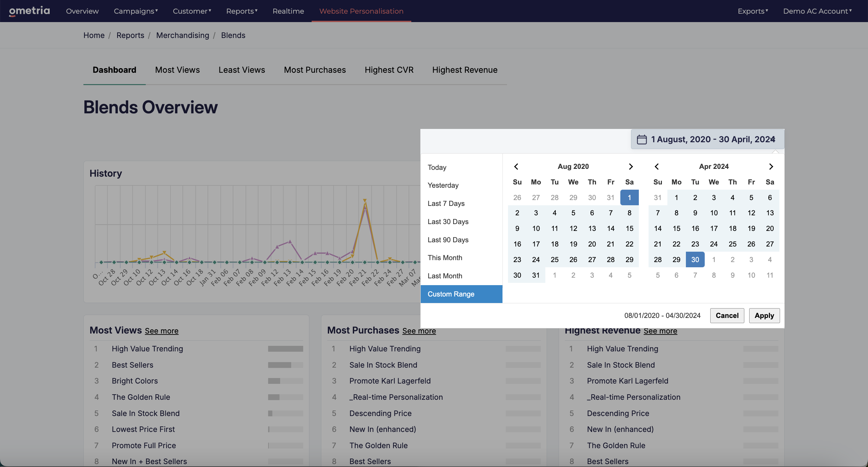The width and height of the screenshot is (868, 467).
Task: Go to next month on Aug 2020 calendar
Action: pyautogui.click(x=631, y=167)
